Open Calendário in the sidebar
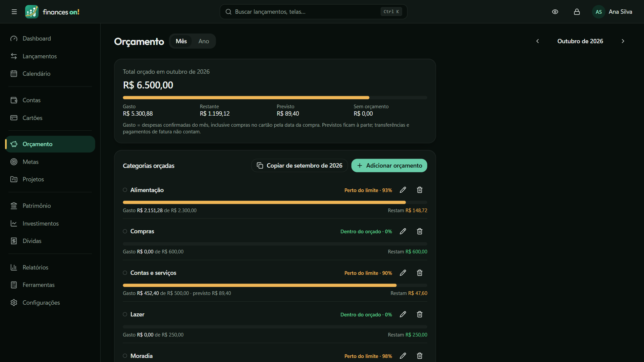This screenshot has height=362, width=644. tap(50, 74)
